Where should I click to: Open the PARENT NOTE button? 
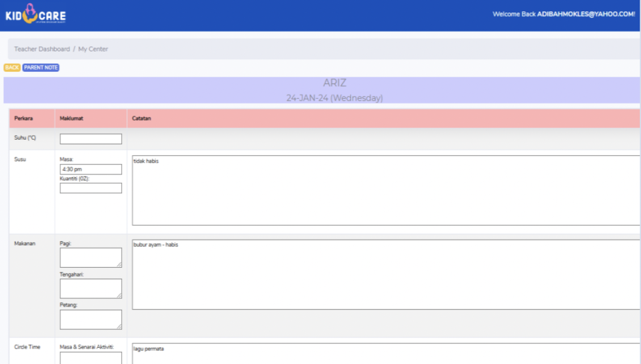click(41, 68)
